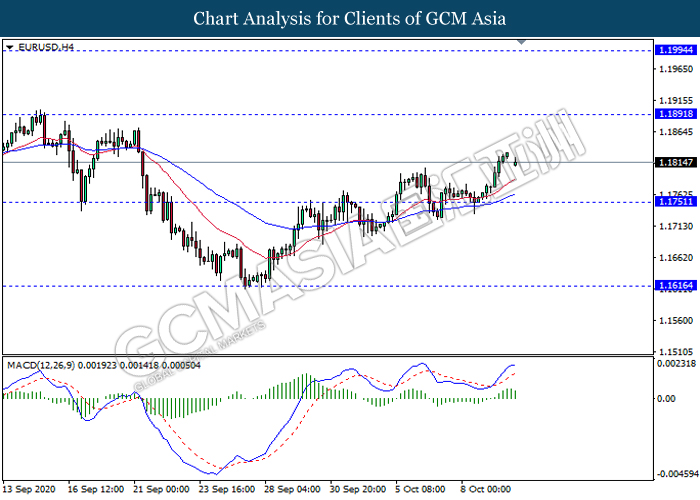Screen dimensions: 700x500
Task: Select the EURUSD,H4 symbol label
Action: click(x=46, y=47)
